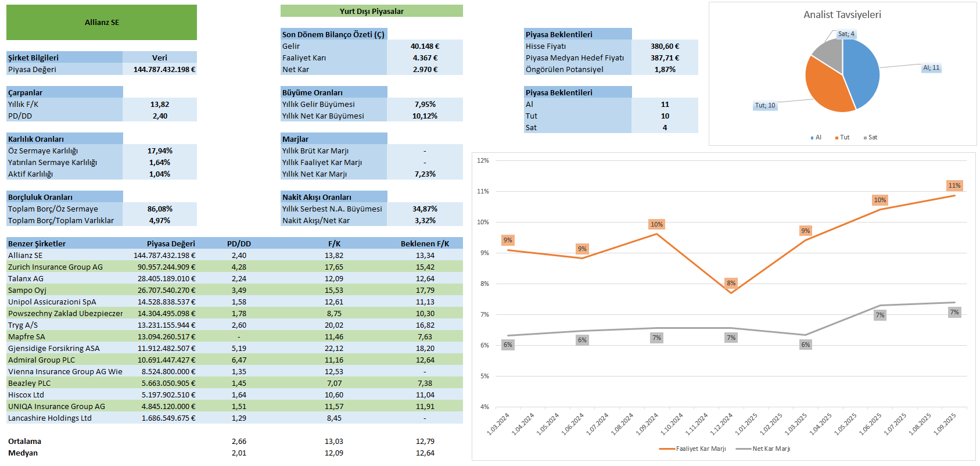Select the Faaliyet Kar Marjı legend entry
980x466 pixels.
(692, 449)
